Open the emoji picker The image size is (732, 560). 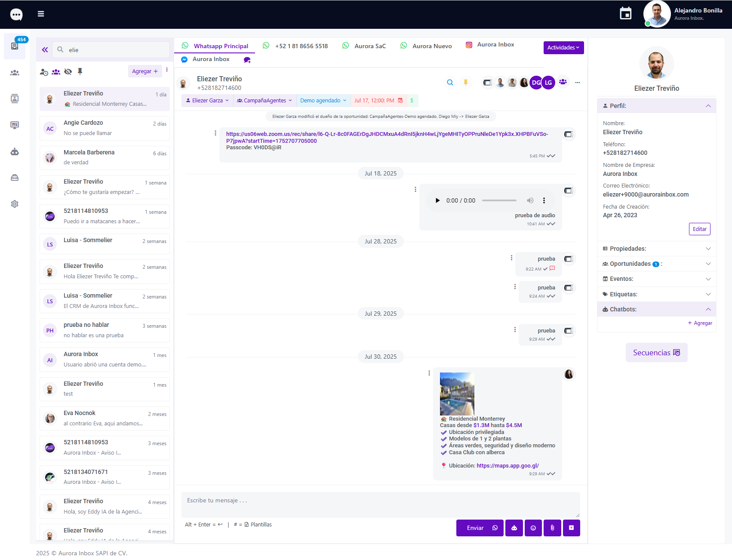tap(533, 528)
